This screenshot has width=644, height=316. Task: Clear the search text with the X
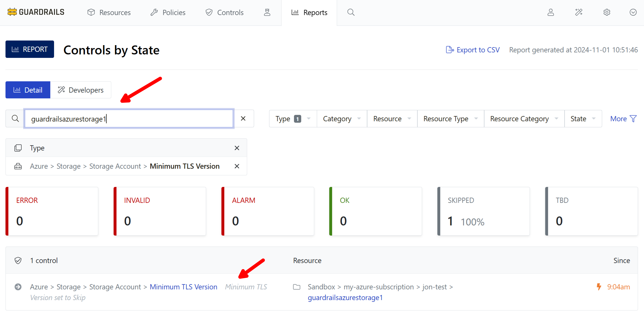[x=243, y=119]
